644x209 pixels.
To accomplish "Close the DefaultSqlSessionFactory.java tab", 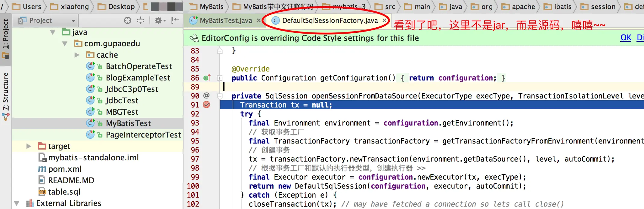I will tap(384, 20).
